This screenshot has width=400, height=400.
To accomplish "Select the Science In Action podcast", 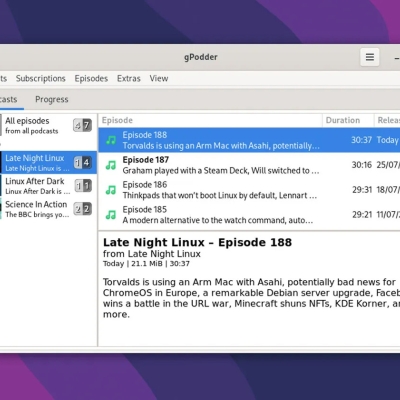I will 48,209.
